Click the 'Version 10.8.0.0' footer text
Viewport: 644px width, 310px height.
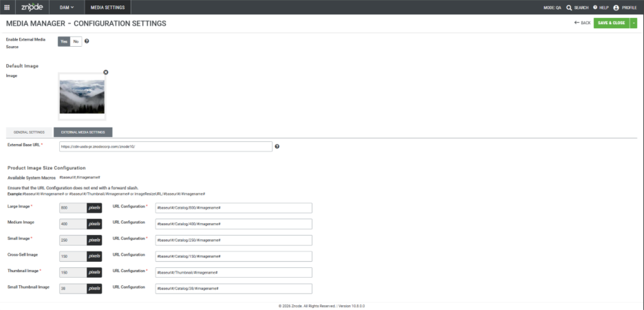[x=352, y=307]
